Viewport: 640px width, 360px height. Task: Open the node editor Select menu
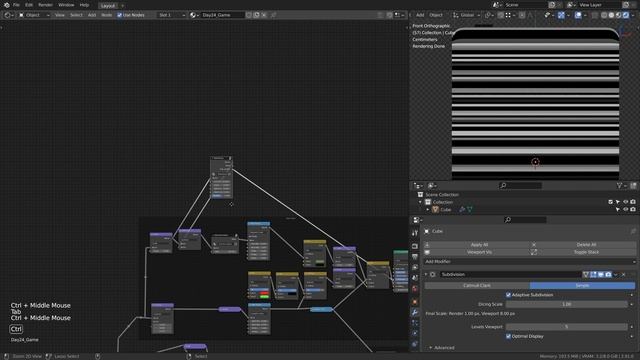[76, 15]
